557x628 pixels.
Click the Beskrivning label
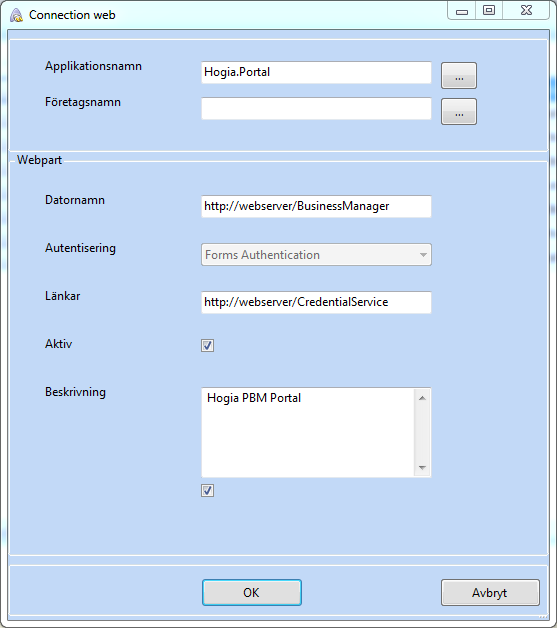click(75, 392)
